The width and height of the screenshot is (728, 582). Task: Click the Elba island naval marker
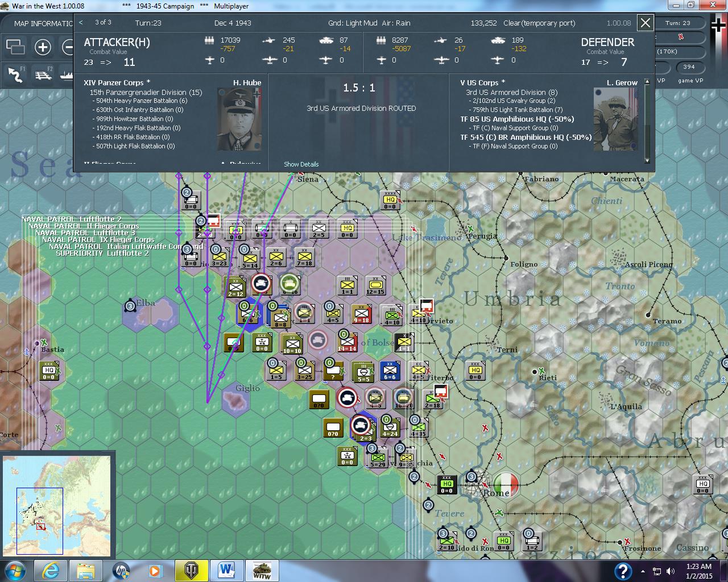pos(130,306)
